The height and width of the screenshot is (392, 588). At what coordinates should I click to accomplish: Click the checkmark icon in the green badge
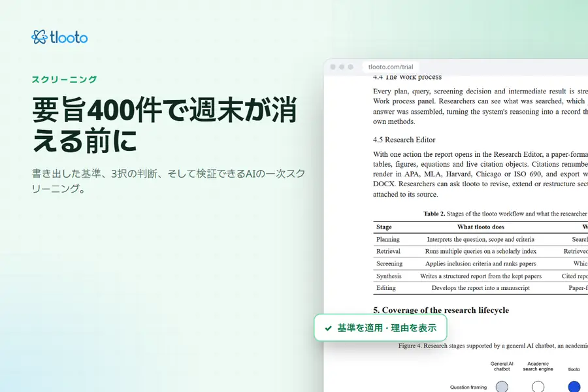click(328, 328)
